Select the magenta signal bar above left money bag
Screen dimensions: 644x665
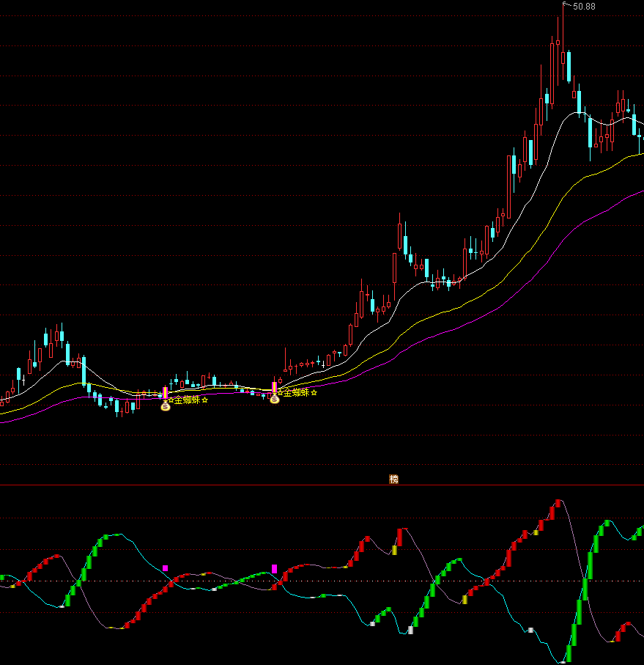point(166,394)
